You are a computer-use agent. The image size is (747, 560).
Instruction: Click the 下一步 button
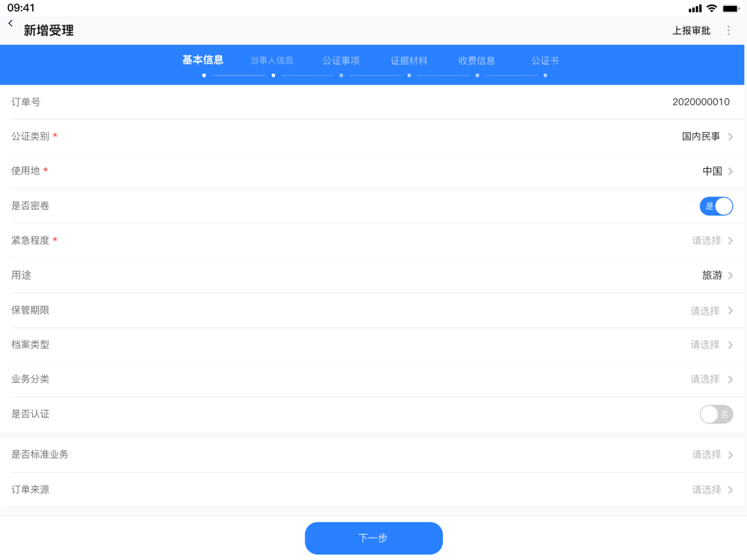coord(373,538)
